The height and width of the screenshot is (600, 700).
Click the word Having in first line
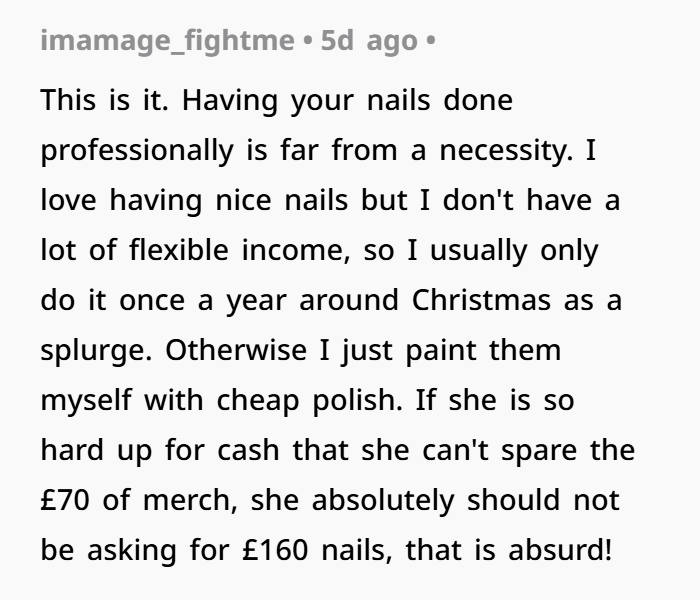click(x=230, y=101)
